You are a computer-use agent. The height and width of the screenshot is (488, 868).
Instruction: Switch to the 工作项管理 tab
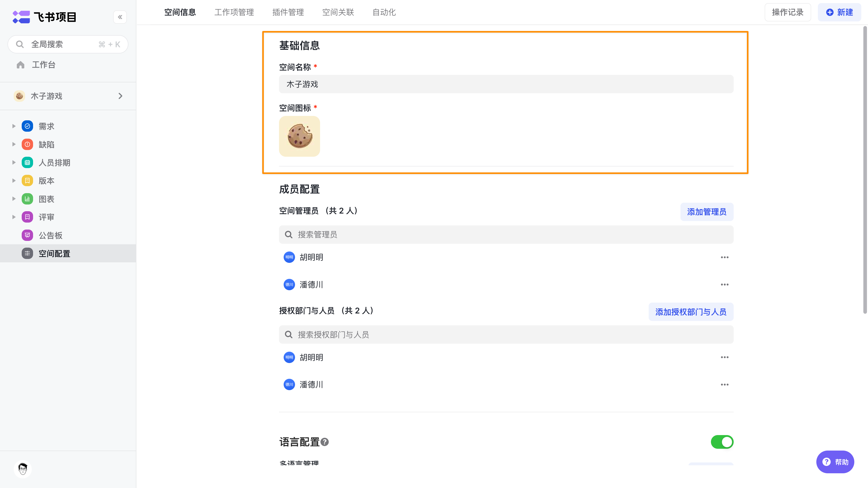click(x=234, y=12)
